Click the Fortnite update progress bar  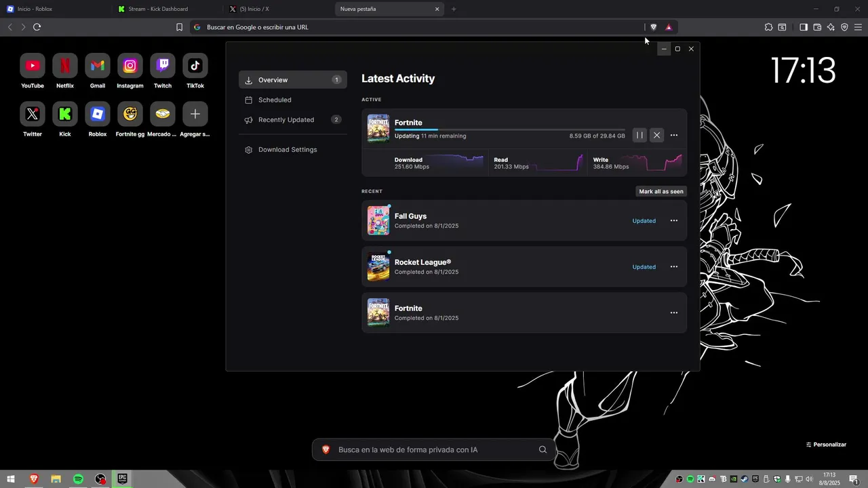tap(510, 129)
